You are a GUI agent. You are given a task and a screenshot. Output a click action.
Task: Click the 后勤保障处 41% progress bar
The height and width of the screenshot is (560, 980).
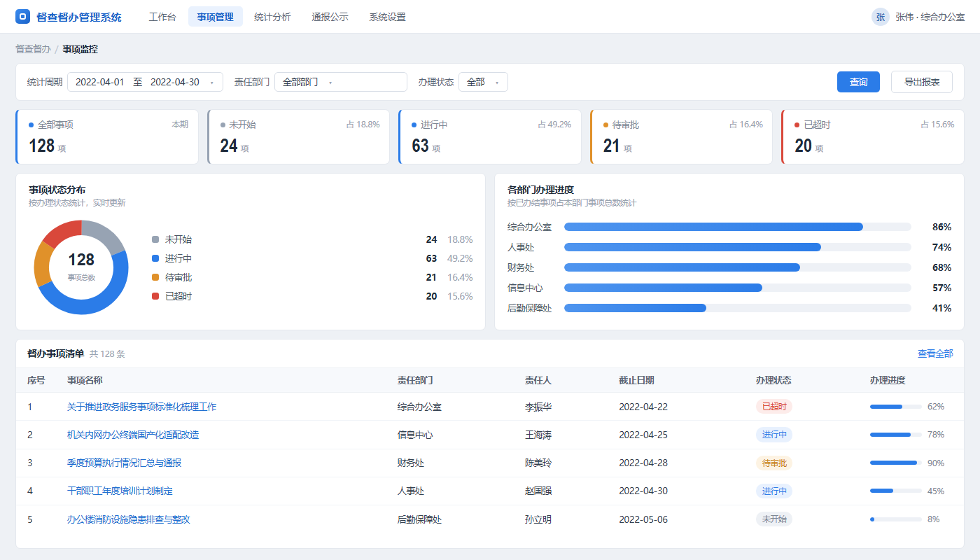point(738,308)
